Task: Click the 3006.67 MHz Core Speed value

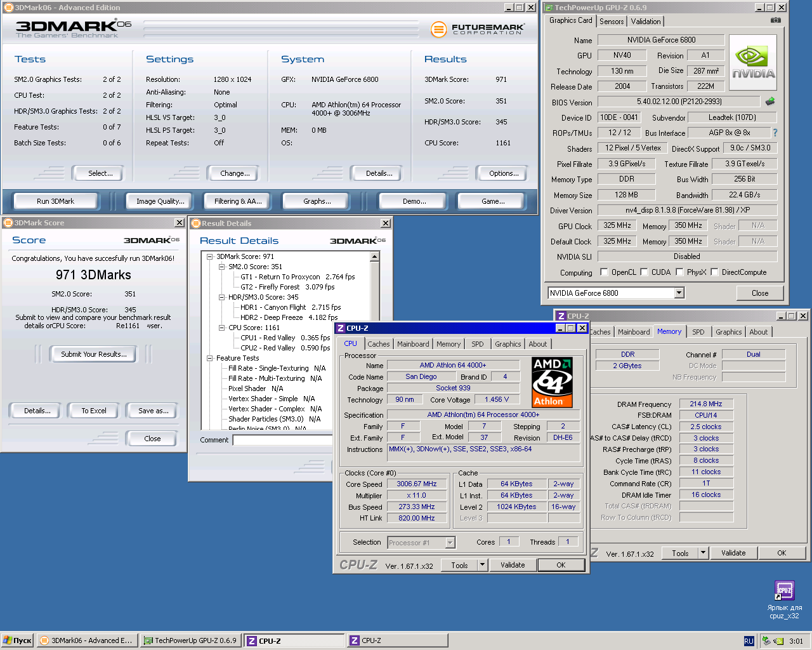Action: [x=417, y=484]
